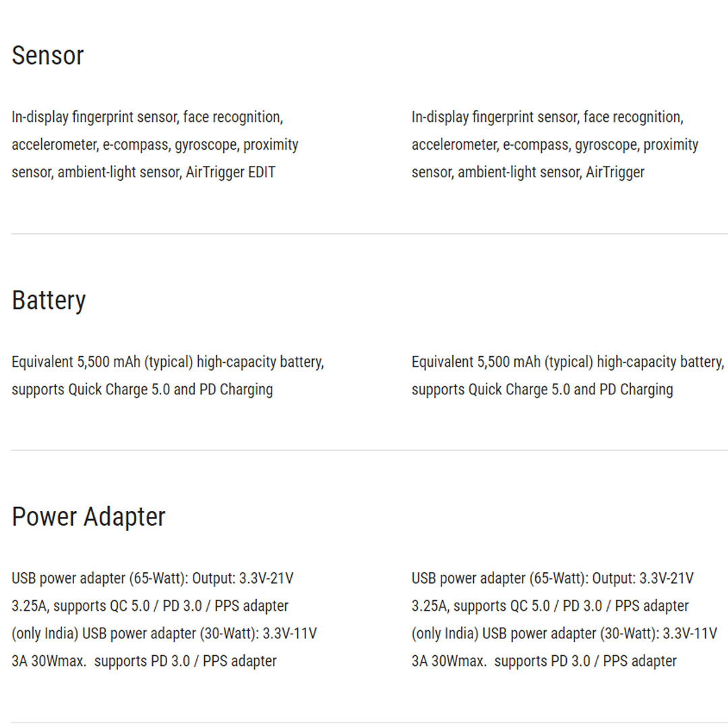Click right column's accelerometer, e-compass line
Image resolution: width=728 pixels, height=728 pixels.
555,145
